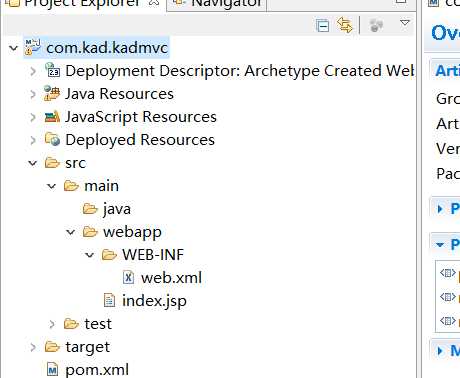Toggle the Link with Editor icon
This screenshot has height=378, width=460.
345,25
